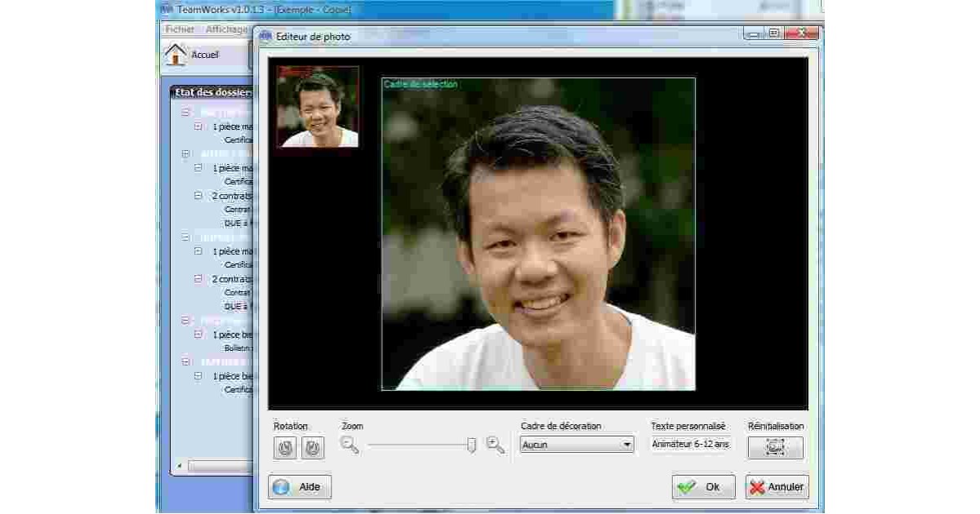This screenshot has width=980, height=514.
Task: Click the TeamWorks app icon in title bar
Action: click(166, 10)
